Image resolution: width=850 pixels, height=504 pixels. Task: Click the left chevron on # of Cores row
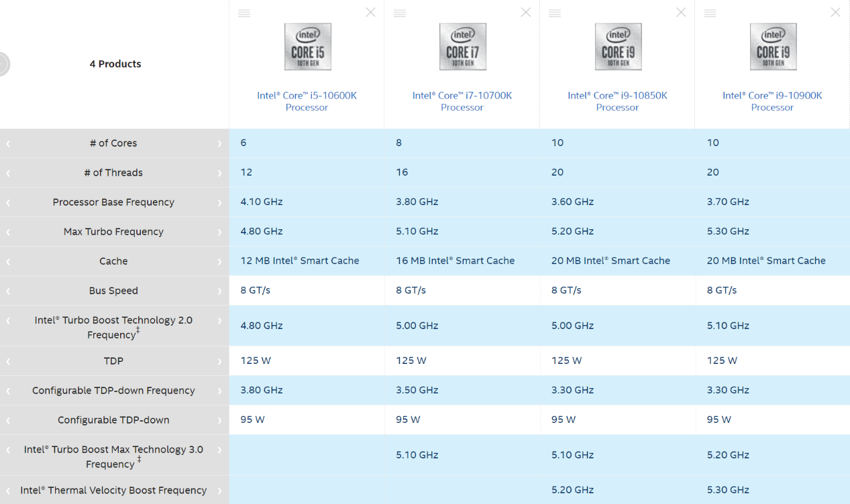click(8, 143)
